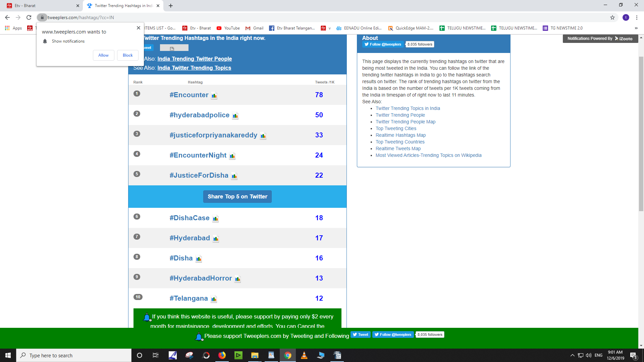Click the bar chart icon next to #hyderabadpolice

pyautogui.click(x=235, y=115)
